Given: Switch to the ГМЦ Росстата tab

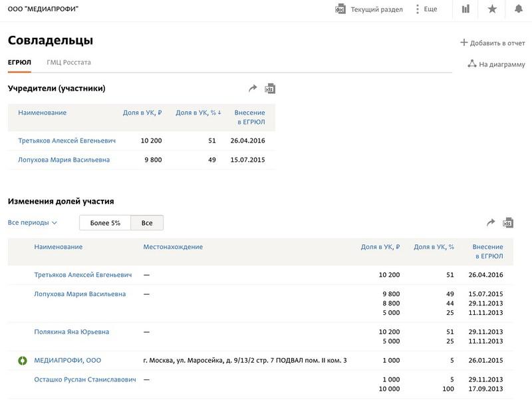Looking at the screenshot, I should point(69,62).
